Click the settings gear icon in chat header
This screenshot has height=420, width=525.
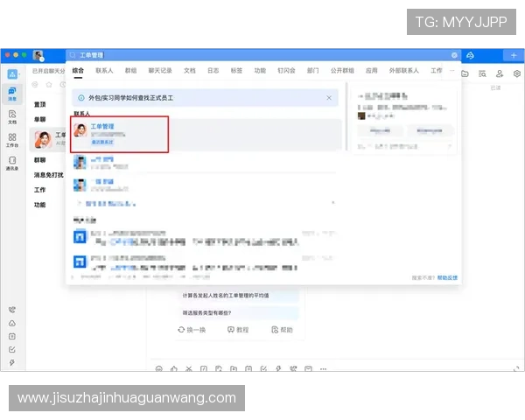516,73
